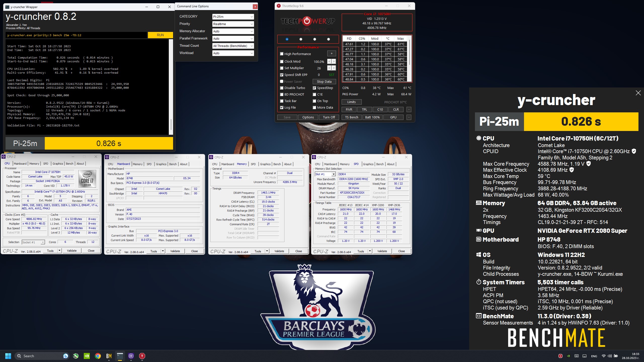Image resolution: width=644 pixels, height=362 pixels.
Task: Decrease Set Multiplier with left arrow
Action: coord(329,68)
